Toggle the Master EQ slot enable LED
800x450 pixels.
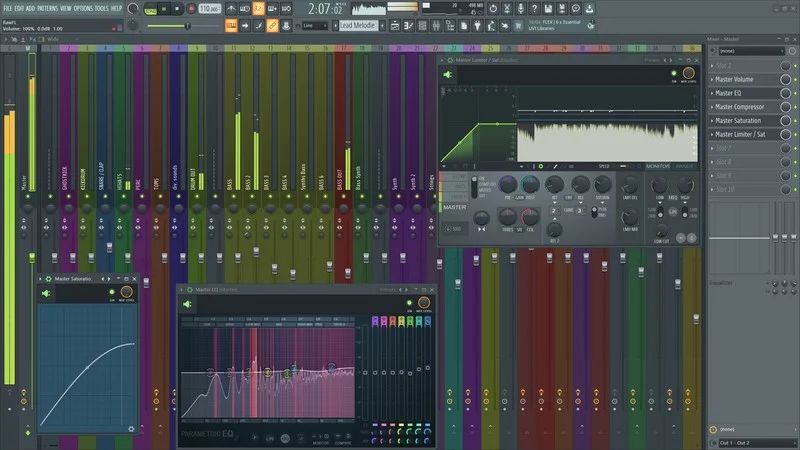[x=795, y=93]
